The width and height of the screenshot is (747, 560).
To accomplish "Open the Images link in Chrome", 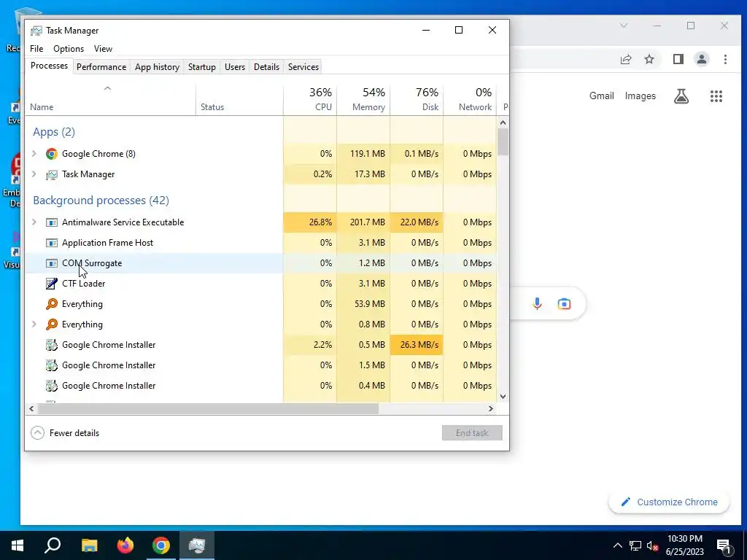I will (x=640, y=96).
